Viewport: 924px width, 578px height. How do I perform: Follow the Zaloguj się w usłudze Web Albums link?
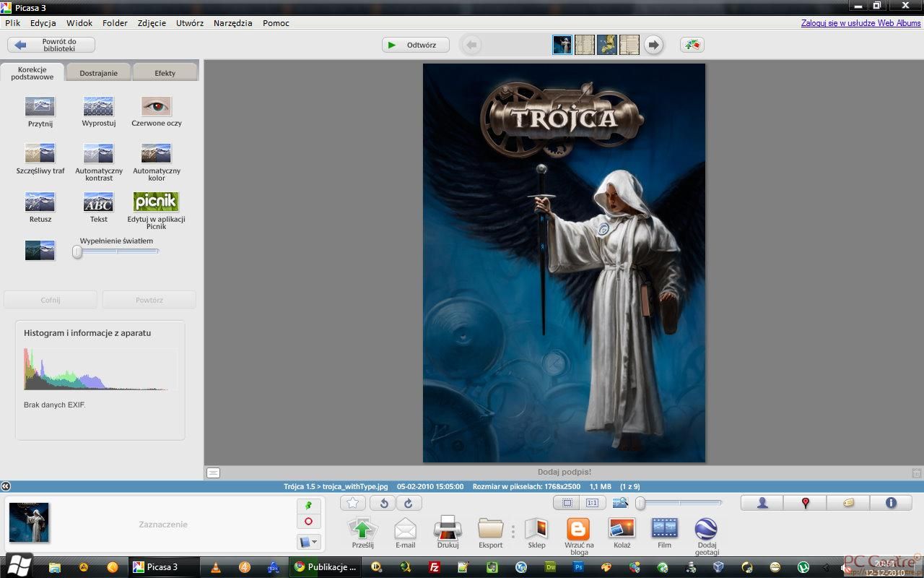point(860,23)
